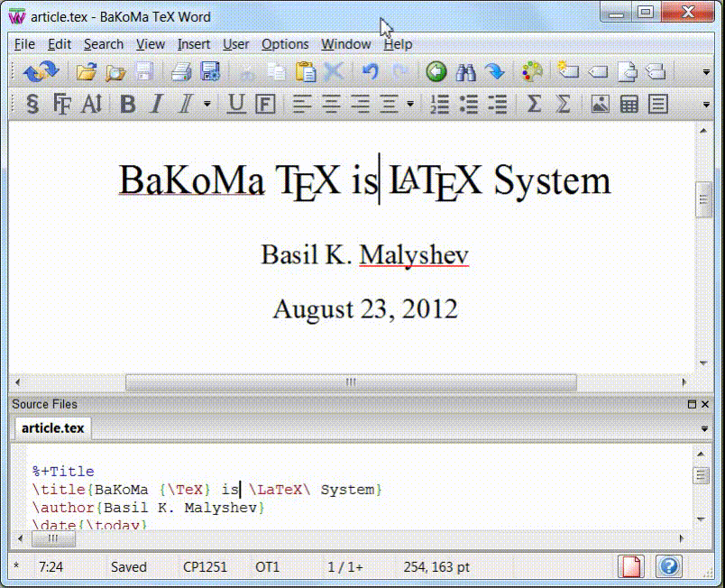Click the blue help question mark button

click(668, 566)
